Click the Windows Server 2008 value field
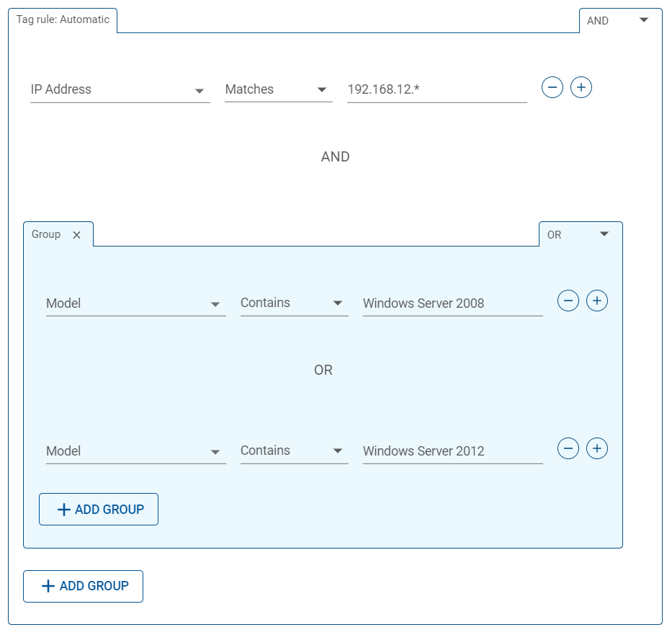This screenshot has height=635, width=672. (453, 303)
